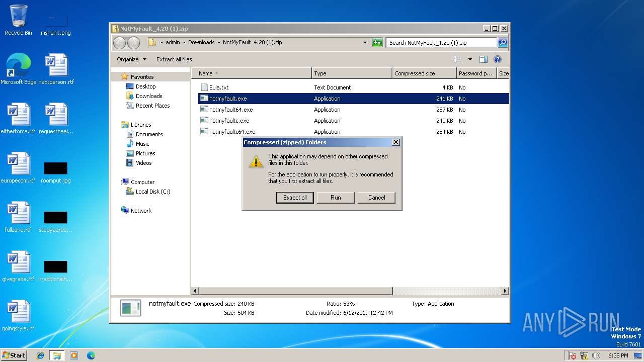Go back with Explorer back arrow
Viewport: 644px width, 362px height.
click(120, 43)
